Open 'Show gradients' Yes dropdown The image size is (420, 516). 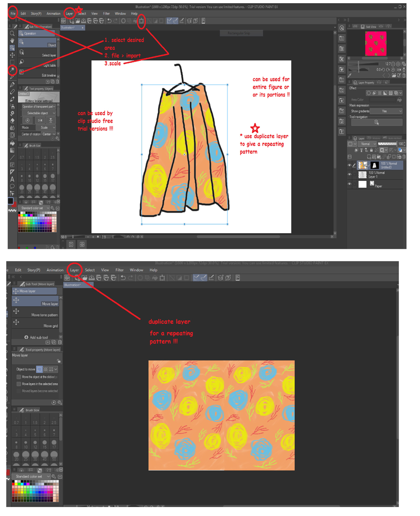click(386, 111)
